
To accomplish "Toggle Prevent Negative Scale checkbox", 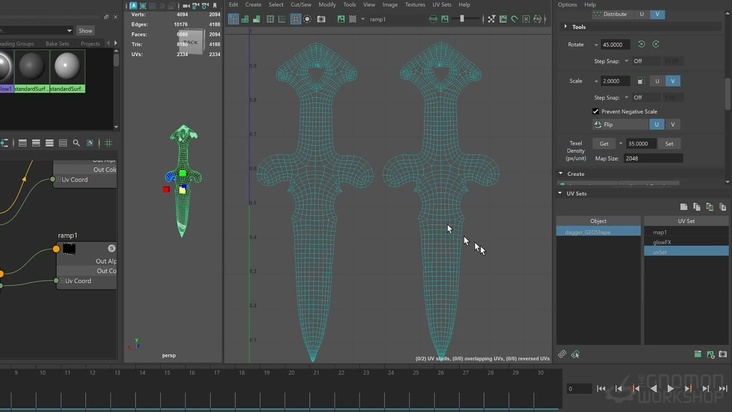I will [596, 111].
